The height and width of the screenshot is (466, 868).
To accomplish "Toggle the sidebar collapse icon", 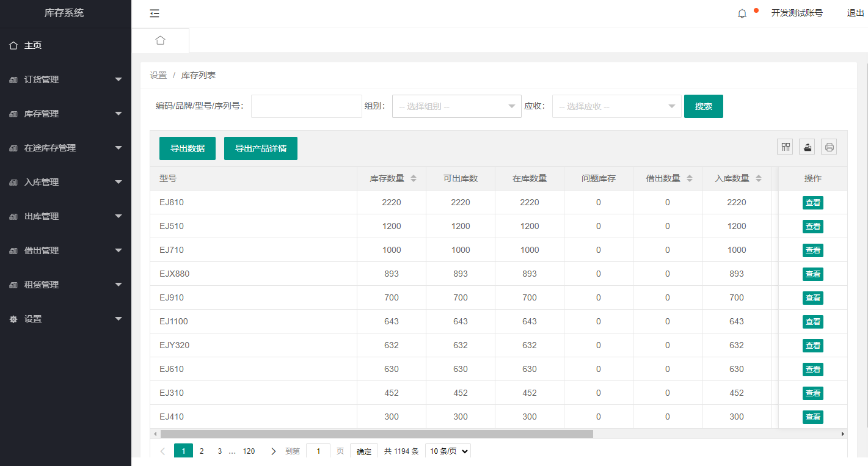I will click(155, 13).
